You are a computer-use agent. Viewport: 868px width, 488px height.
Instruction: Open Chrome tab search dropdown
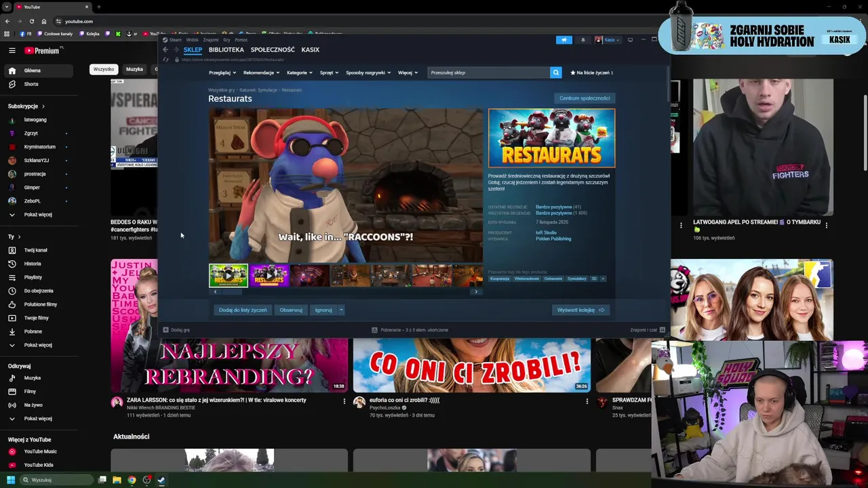point(8,7)
